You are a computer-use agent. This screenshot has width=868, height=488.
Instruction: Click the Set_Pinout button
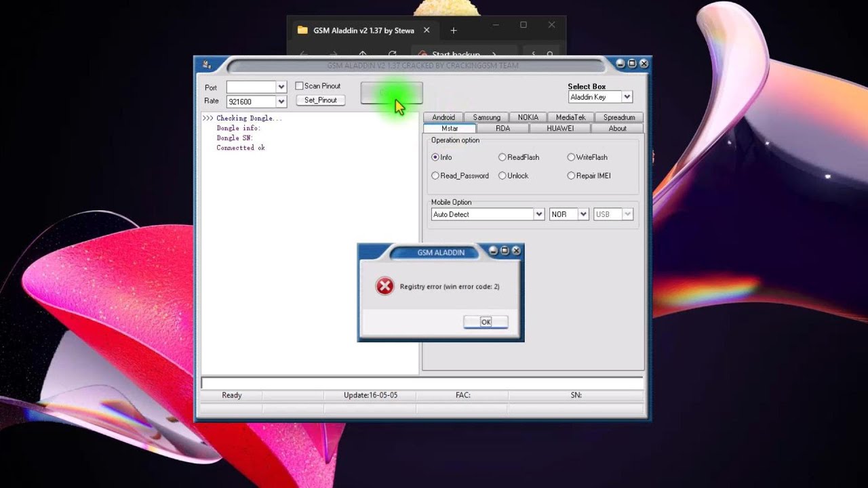click(321, 100)
